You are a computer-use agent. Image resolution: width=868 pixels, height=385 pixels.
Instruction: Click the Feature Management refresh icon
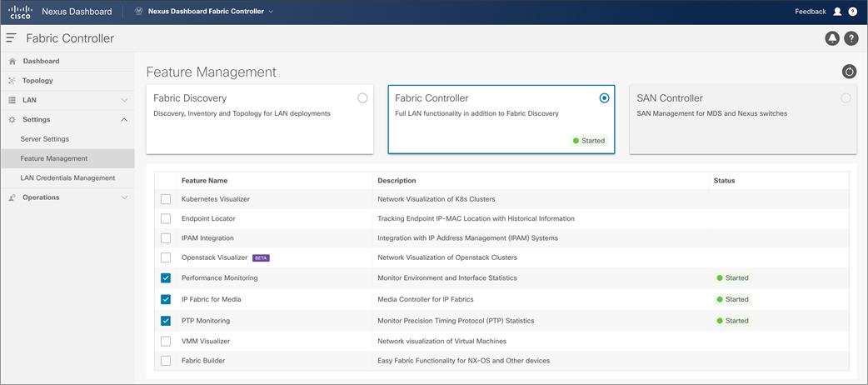(849, 72)
